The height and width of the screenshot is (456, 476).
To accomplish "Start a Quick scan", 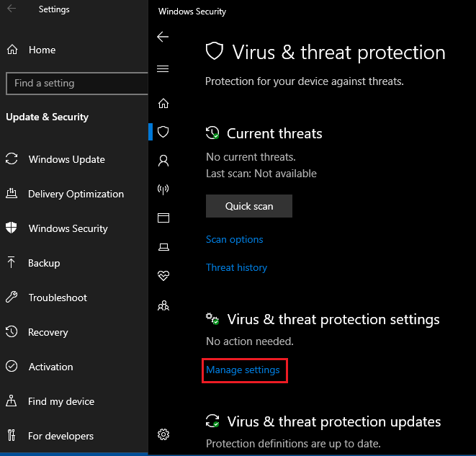I will (249, 206).
